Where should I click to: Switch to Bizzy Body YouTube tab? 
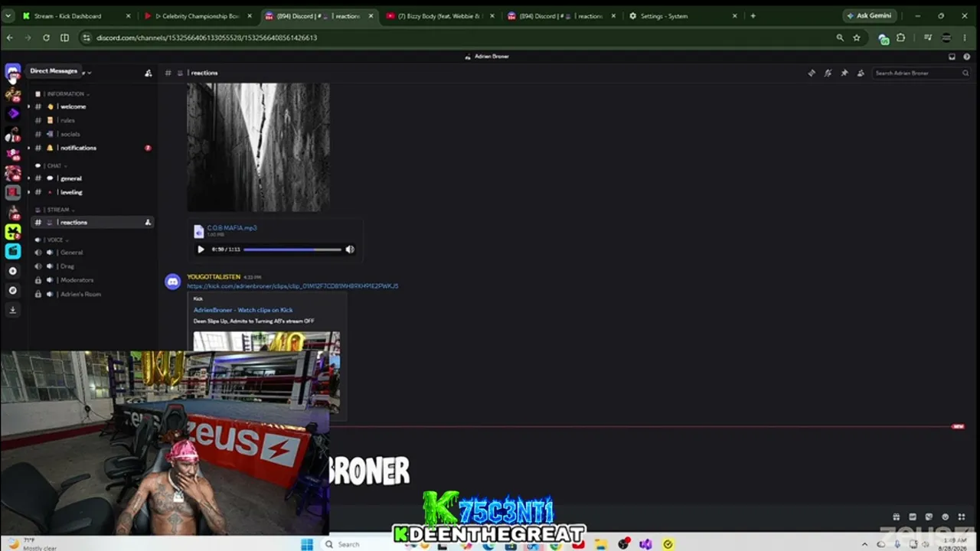(x=440, y=16)
